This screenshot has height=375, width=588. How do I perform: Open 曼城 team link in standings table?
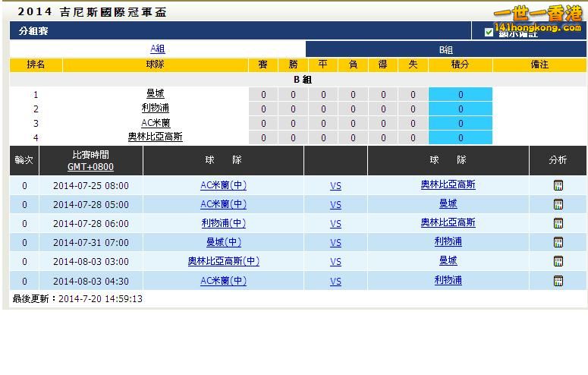pos(155,94)
